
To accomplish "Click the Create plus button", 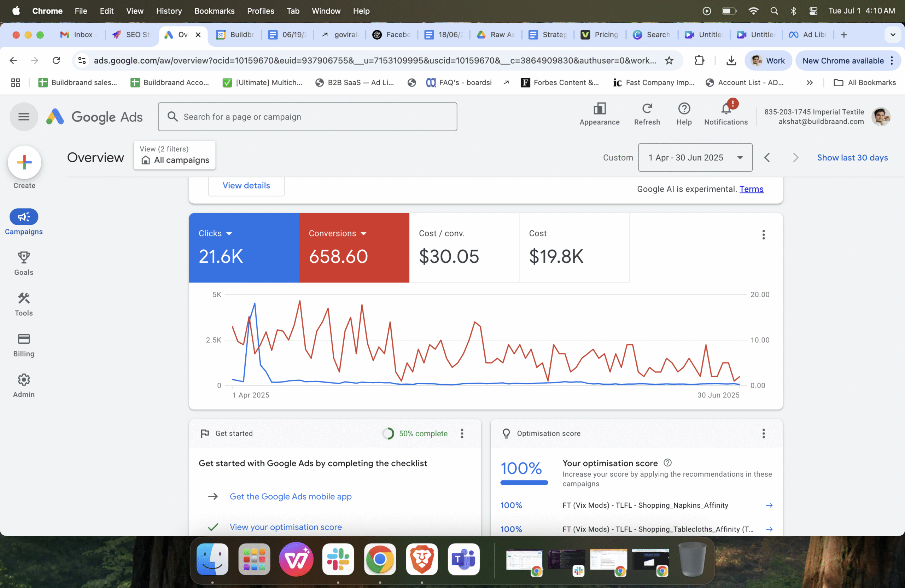I will tap(24, 162).
